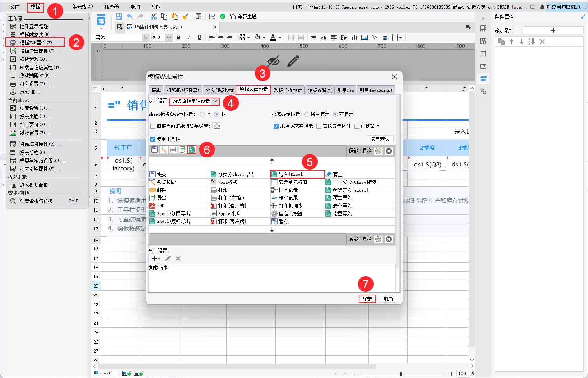Click the 恢复默认 button
588x378 pixels.
[380, 139]
